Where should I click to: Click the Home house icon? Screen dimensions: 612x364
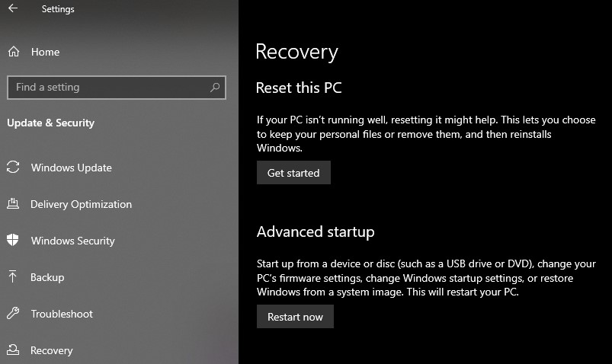13,52
